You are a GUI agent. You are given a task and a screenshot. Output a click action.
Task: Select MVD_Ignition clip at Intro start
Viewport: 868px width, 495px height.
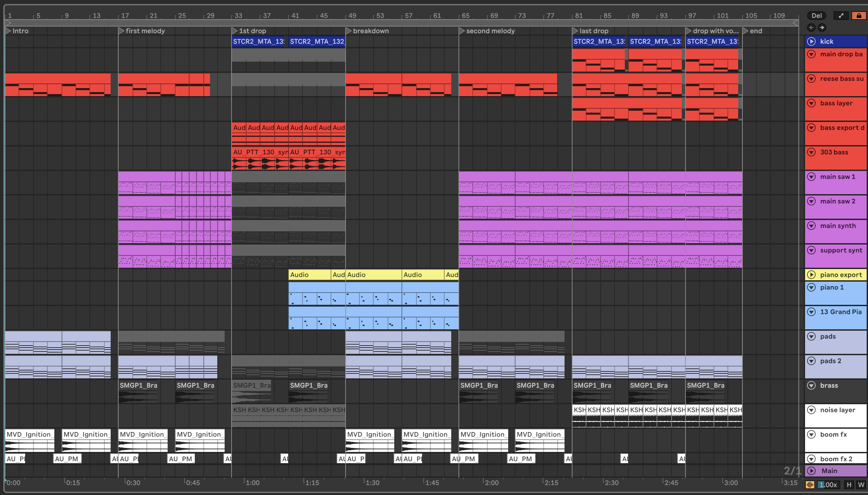(x=29, y=440)
